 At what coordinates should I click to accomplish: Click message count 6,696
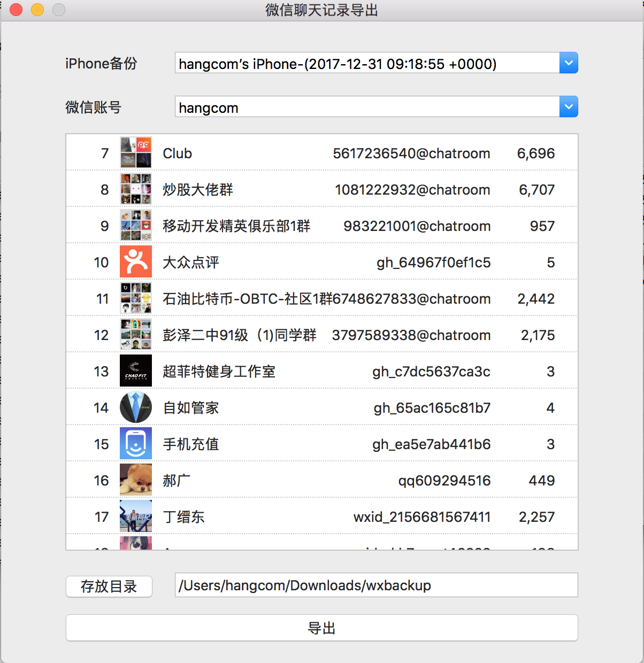pyautogui.click(x=536, y=153)
